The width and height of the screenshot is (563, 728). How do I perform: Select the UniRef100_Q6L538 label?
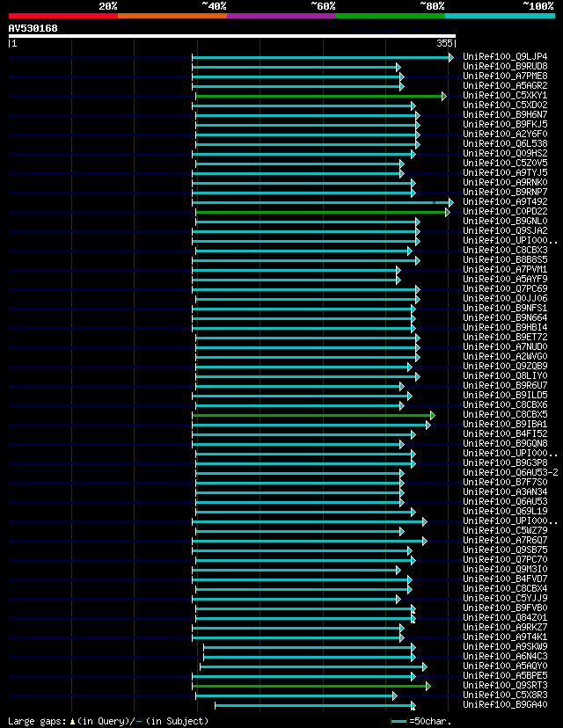click(505, 144)
